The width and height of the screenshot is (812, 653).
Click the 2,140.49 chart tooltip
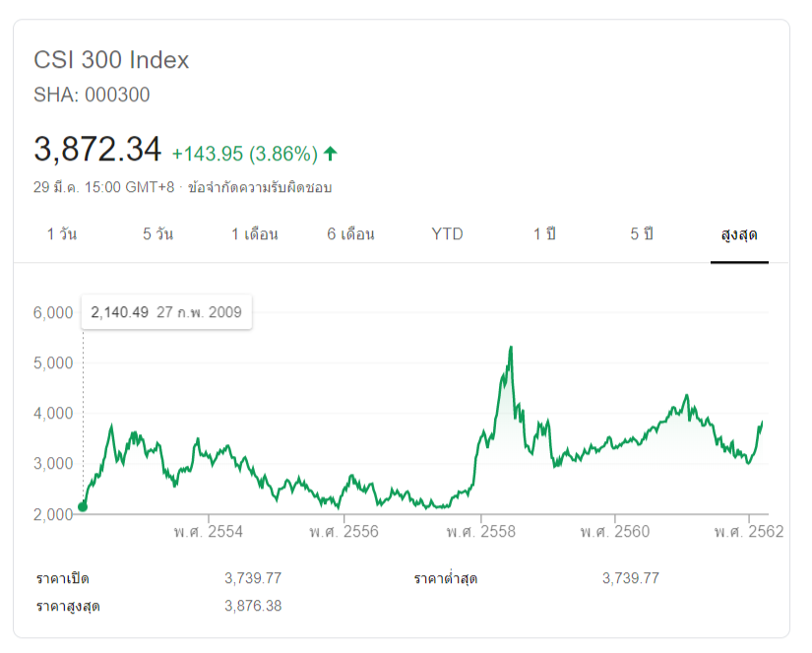pyautogui.click(x=166, y=312)
